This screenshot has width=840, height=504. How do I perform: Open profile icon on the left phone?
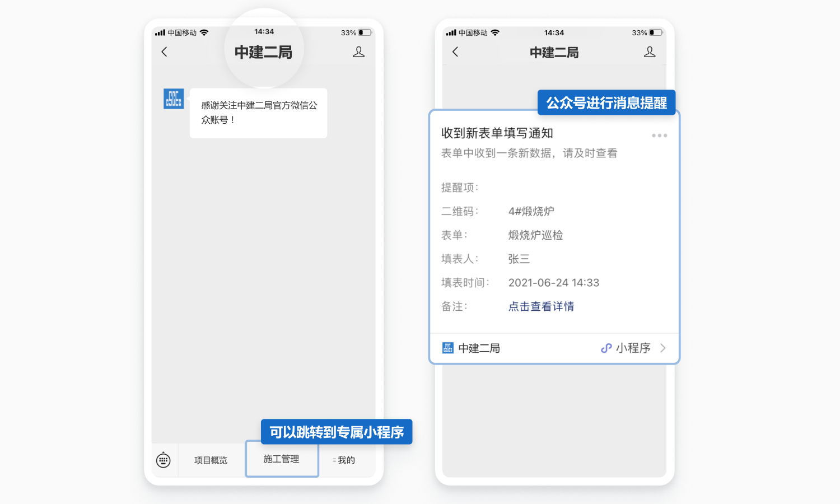coord(359,52)
